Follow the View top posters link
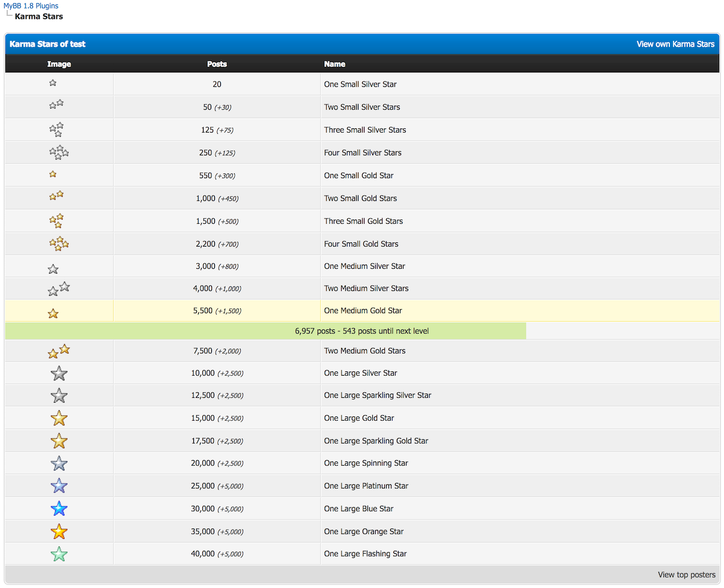The image size is (724, 588). 686,575
